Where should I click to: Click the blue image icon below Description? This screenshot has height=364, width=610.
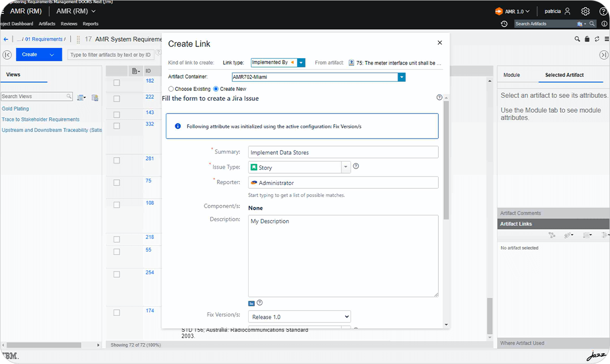tap(251, 303)
